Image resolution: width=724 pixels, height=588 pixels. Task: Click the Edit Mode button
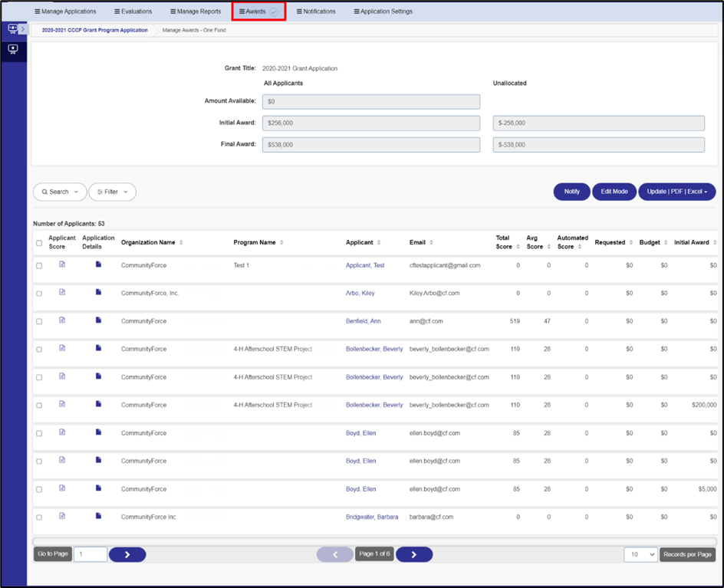coord(614,192)
